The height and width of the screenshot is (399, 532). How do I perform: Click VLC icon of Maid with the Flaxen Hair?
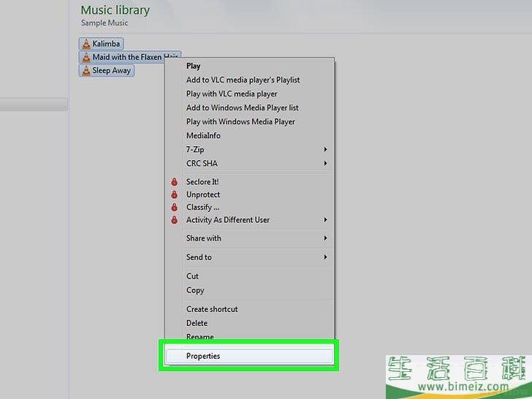coord(85,57)
